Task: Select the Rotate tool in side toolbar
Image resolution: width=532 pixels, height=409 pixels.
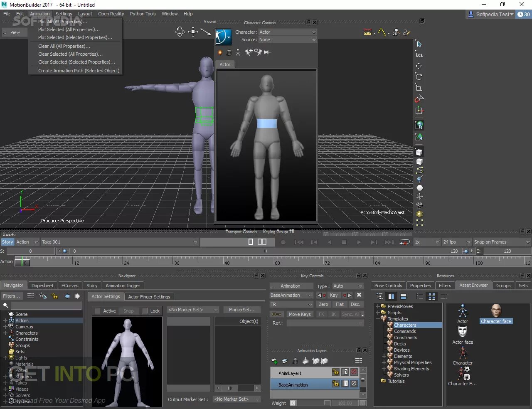Action: click(x=419, y=76)
